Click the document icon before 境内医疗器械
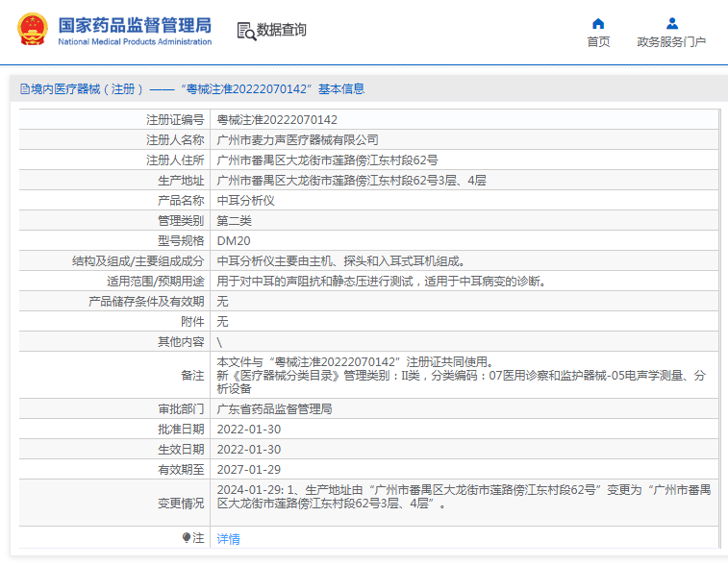 [24, 89]
